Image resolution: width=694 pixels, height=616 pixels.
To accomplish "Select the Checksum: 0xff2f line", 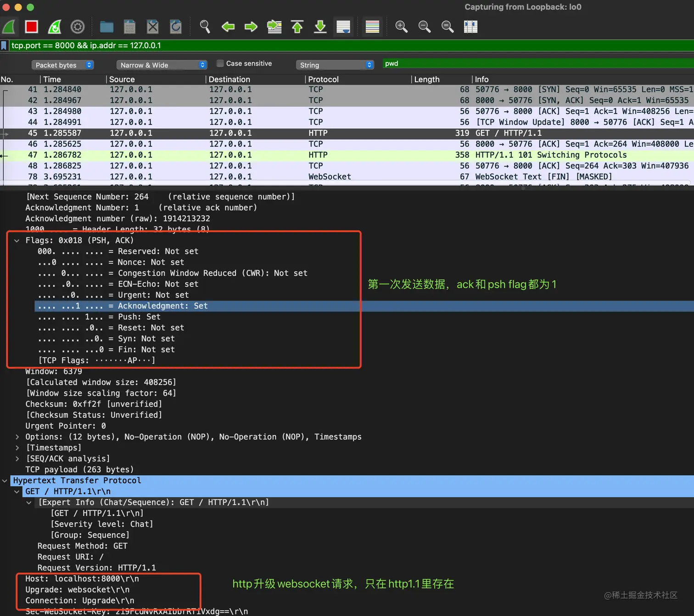I will [94, 404].
